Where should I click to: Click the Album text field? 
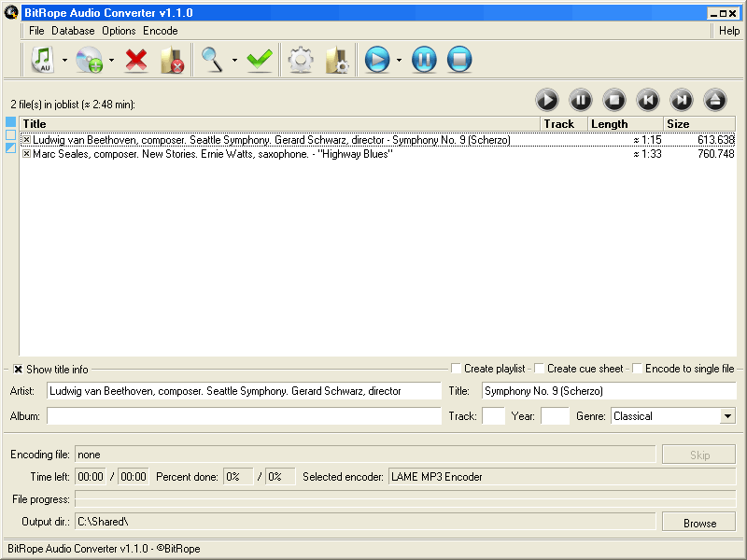(244, 416)
